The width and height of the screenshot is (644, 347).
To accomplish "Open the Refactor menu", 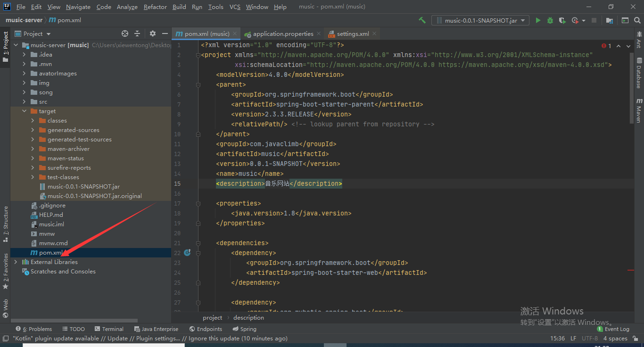I will point(155,7).
